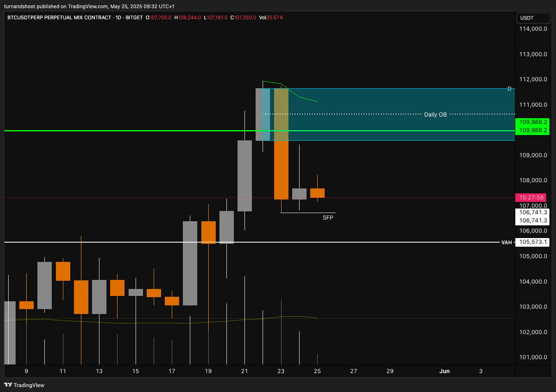The height and width of the screenshot is (392, 556).
Task: Click the volume value Vol25.57 K
Action: pos(271,18)
